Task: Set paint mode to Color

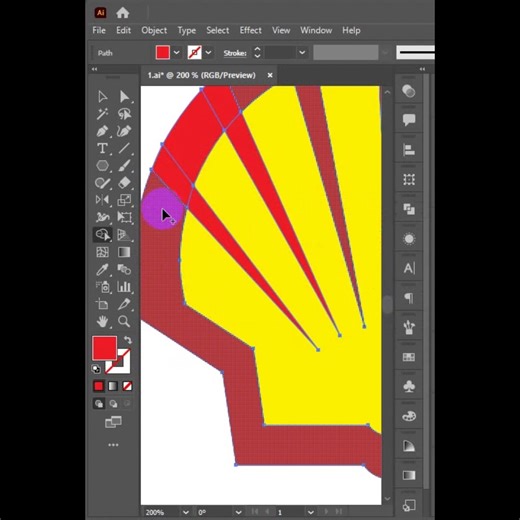Action: tap(99, 386)
